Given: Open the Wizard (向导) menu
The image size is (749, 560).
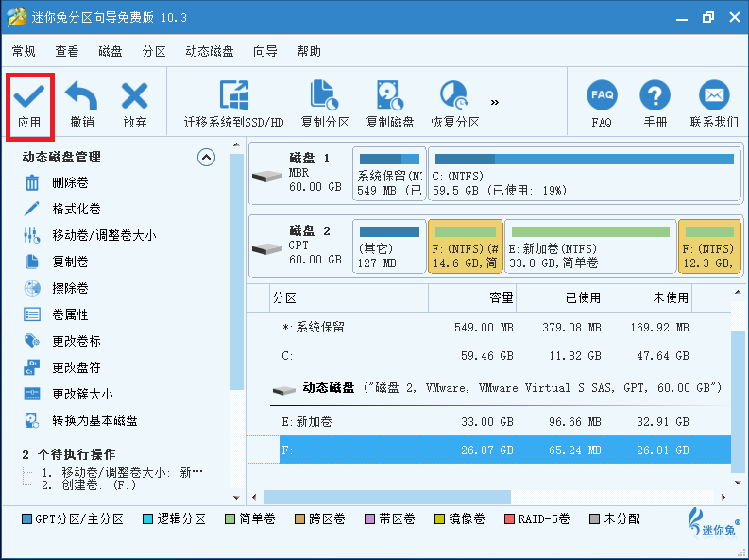Looking at the screenshot, I should (x=265, y=51).
